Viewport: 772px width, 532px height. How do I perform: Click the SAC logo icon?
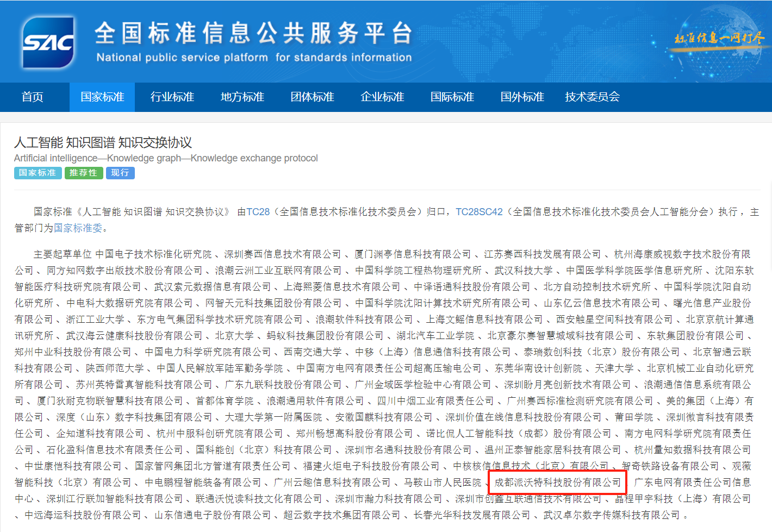(x=48, y=42)
